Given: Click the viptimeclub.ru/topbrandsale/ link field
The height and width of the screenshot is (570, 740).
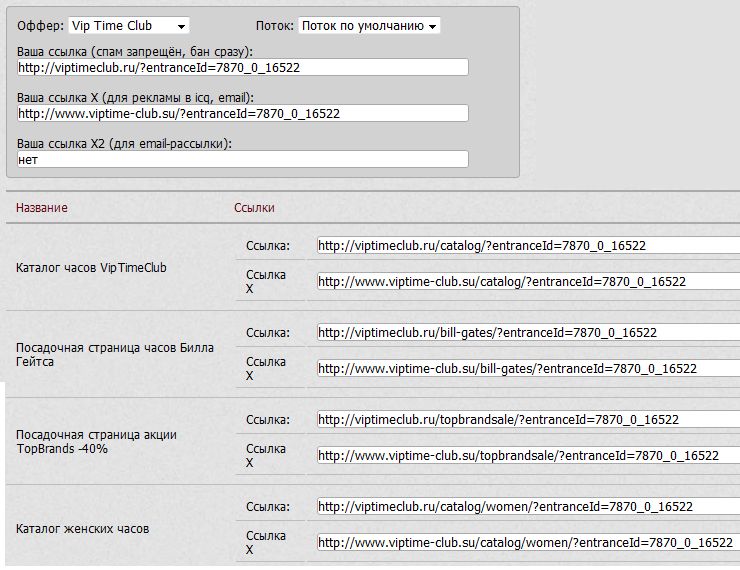Looking at the screenshot, I should 528,419.
